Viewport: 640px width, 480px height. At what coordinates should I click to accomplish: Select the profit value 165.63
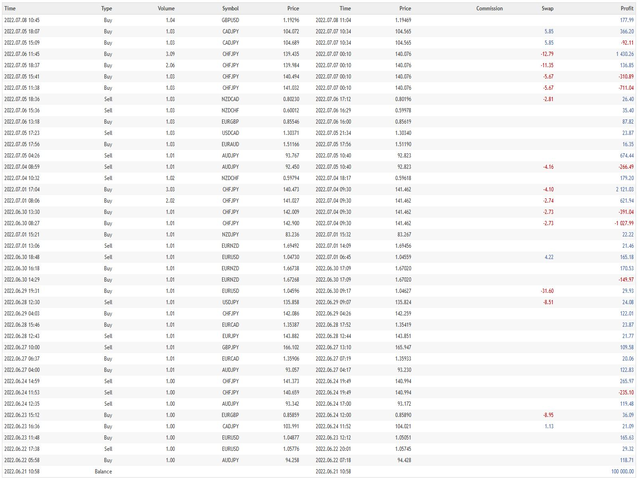click(x=627, y=438)
